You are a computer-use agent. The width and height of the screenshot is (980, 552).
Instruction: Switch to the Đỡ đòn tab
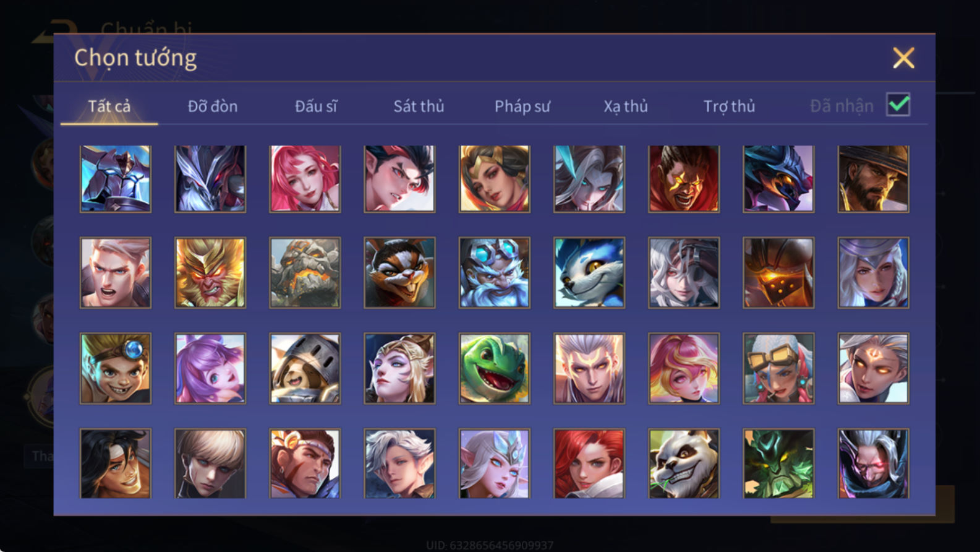click(213, 106)
